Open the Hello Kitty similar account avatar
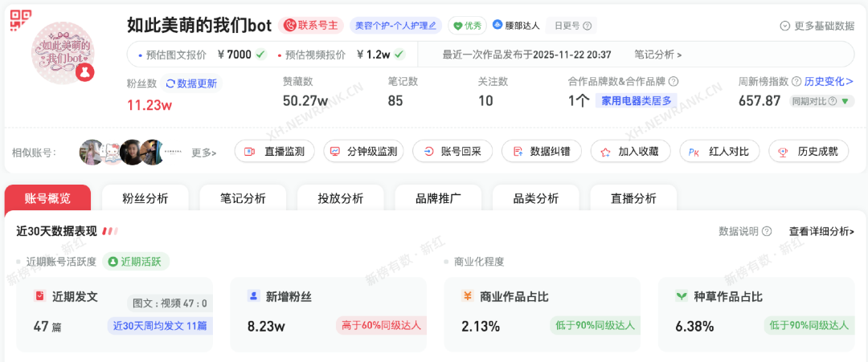 click(113, 152)
